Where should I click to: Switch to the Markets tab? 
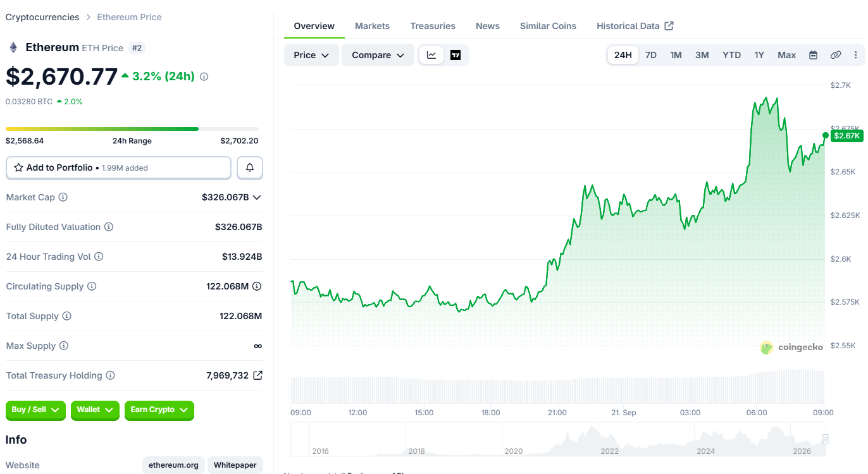pos(372,26)
